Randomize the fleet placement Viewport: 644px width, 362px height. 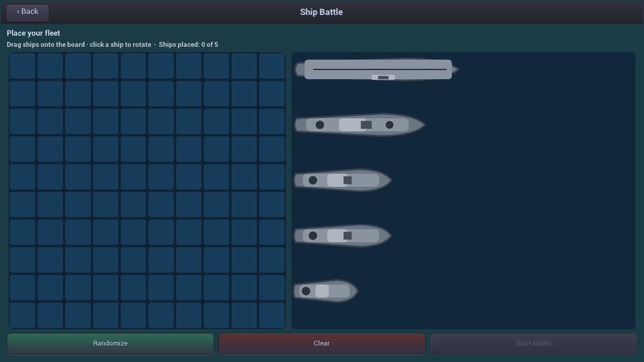pyautogui.click(x=110, y=343)
